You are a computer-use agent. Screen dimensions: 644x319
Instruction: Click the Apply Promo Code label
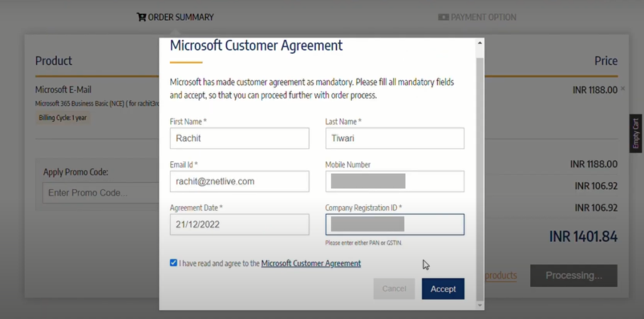pos(75,172)
